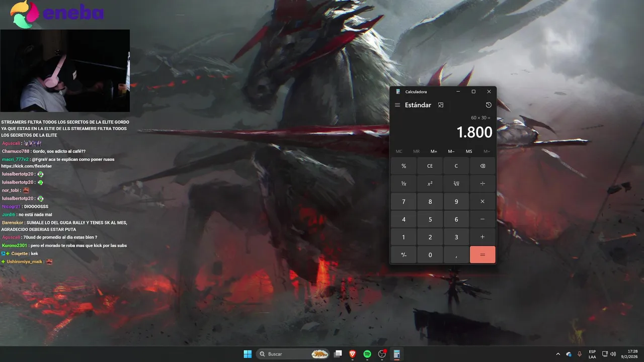Open Brave browser from the taskbar
This screenshot has width=644, height=362.
tap(353, 354)
